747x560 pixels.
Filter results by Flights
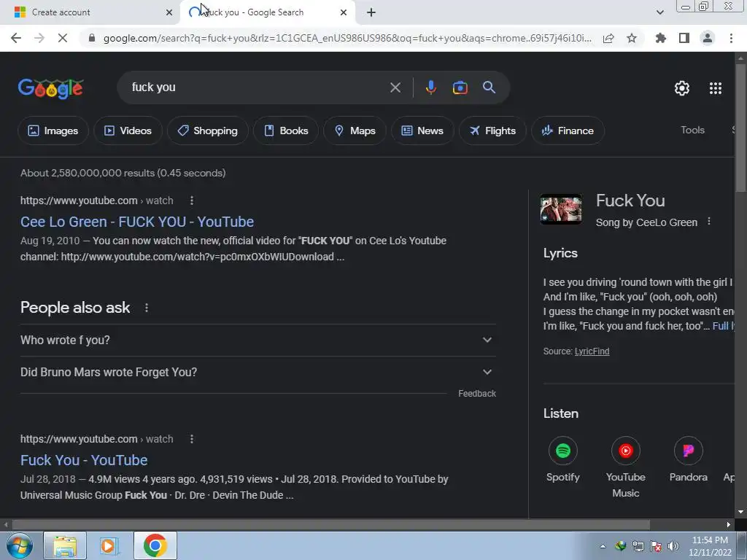pyautogui.click(x=492, y=131)
